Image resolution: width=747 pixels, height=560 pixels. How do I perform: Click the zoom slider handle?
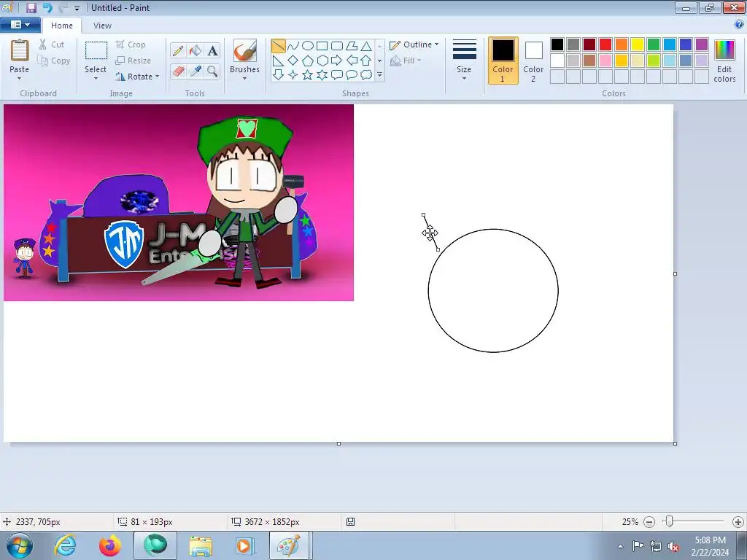click(x=670, y=522)
